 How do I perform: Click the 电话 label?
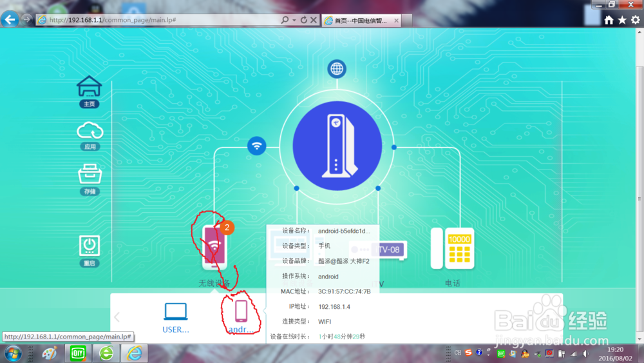tap(452, 283)
